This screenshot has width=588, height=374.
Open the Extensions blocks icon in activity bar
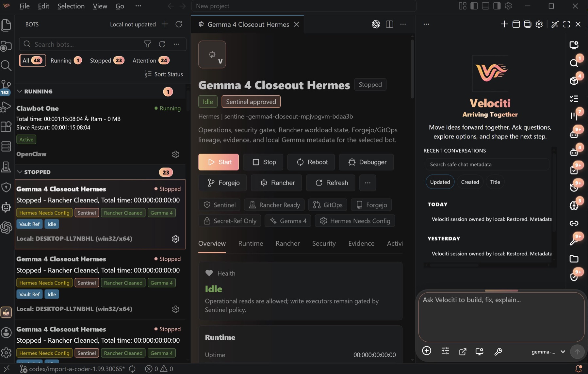pos(6,126)
